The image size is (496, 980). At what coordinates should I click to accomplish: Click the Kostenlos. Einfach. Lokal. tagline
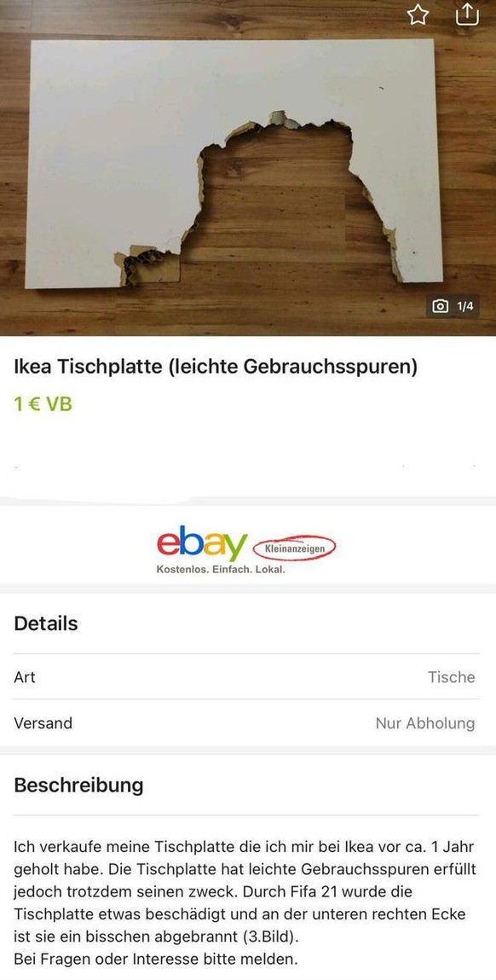pos(221,570)
